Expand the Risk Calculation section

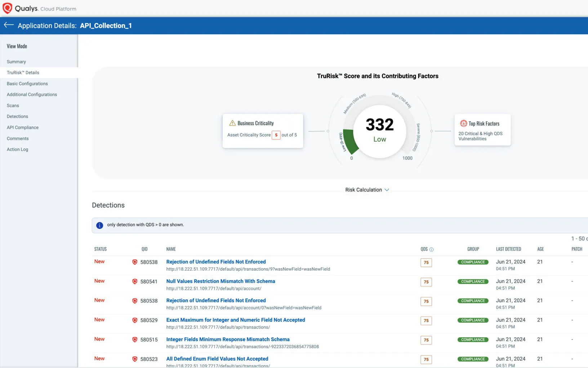367,190
